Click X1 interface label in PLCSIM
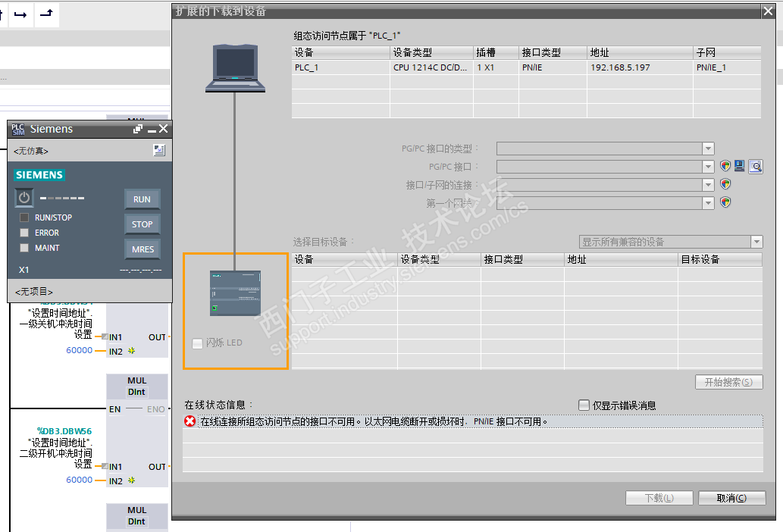Image resolution: width=783 pixels, height=532 pixels. pyautogui.click(x=24, y=270)
